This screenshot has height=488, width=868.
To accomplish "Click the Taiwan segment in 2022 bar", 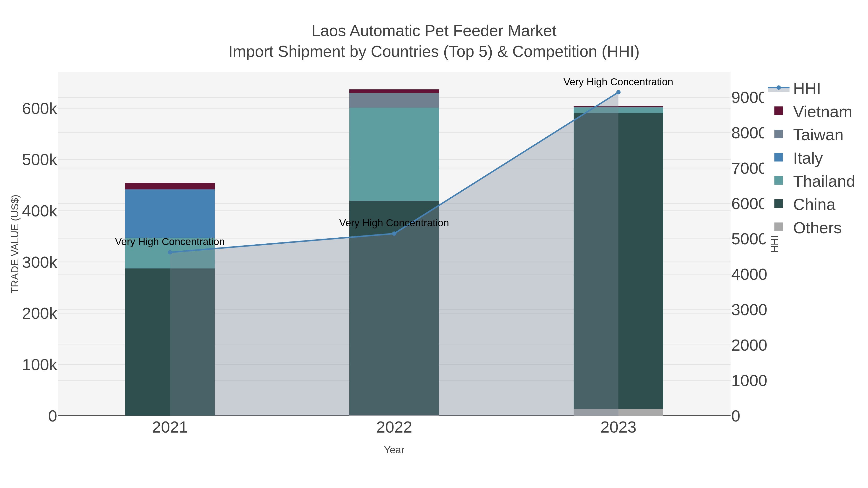I will 394,100.
